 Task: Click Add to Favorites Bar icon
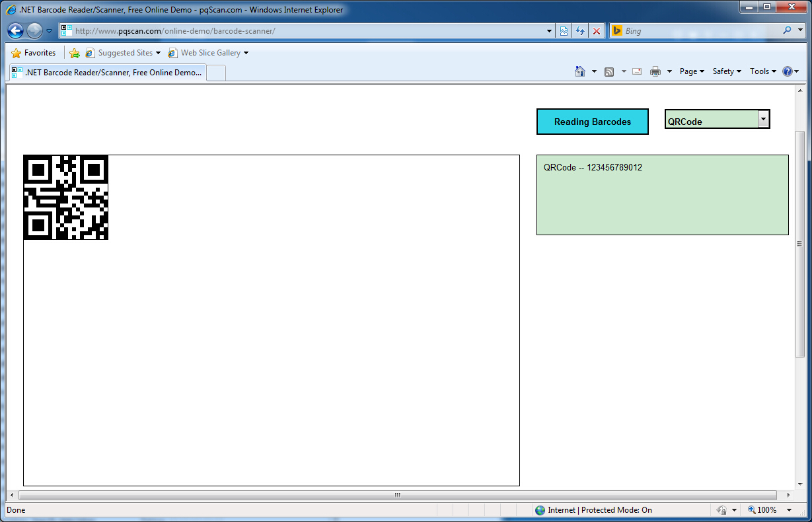click(x=75, y=53)
